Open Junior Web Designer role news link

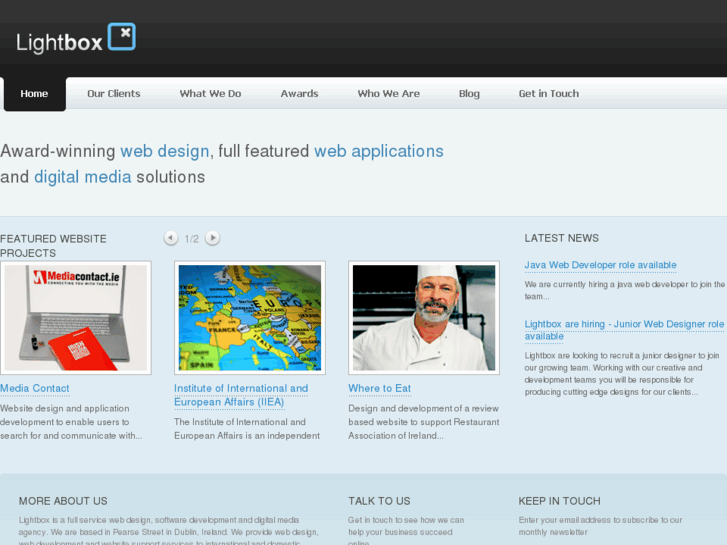[624, 330]
